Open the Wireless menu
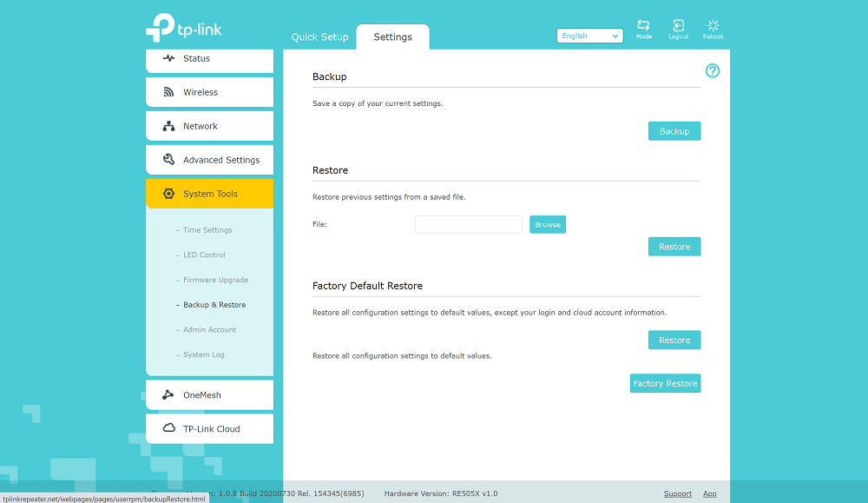Image resolution: width=868 pixels, height=503 pixels. point(209,92)
